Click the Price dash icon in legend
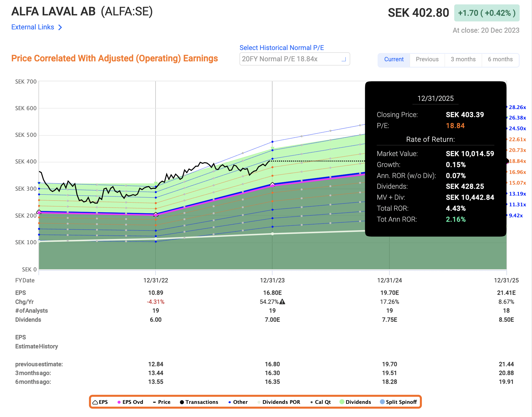Screen dimensions: 532x417 (155, 402)
